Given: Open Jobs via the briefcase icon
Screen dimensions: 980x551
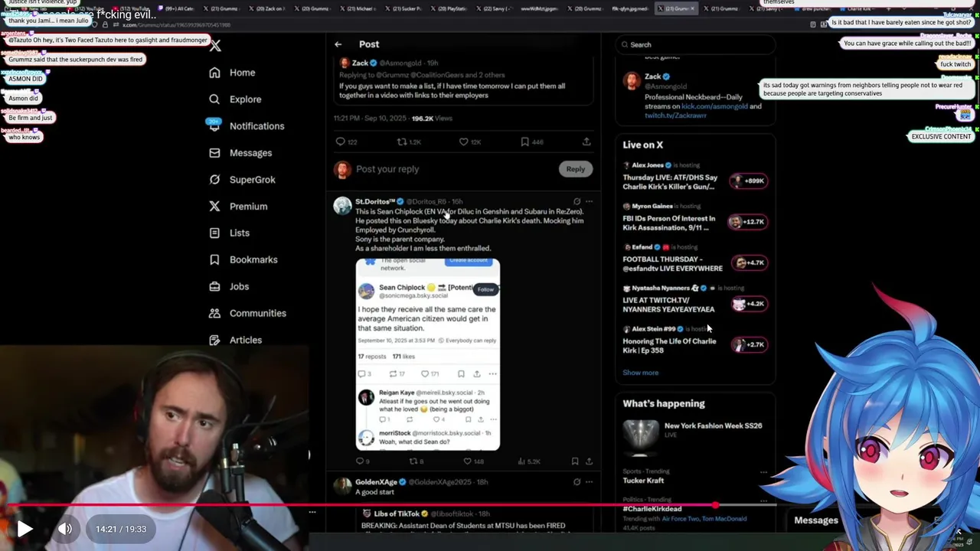Looking at the screenshot, I should pos(214,286).
